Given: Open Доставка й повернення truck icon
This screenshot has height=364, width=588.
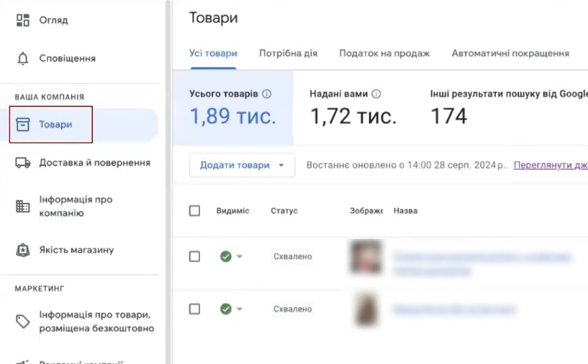Looking at the screenshot, I should 23,163.
